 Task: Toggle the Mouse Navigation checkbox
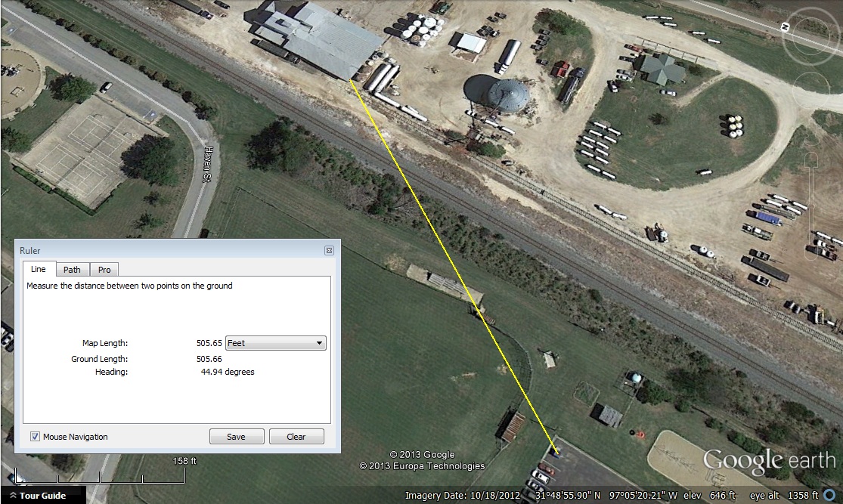point(35,436)
